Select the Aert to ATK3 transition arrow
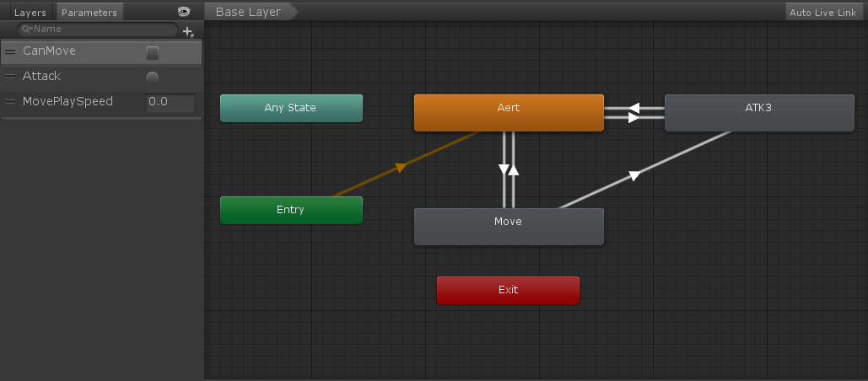 (634, 117)
